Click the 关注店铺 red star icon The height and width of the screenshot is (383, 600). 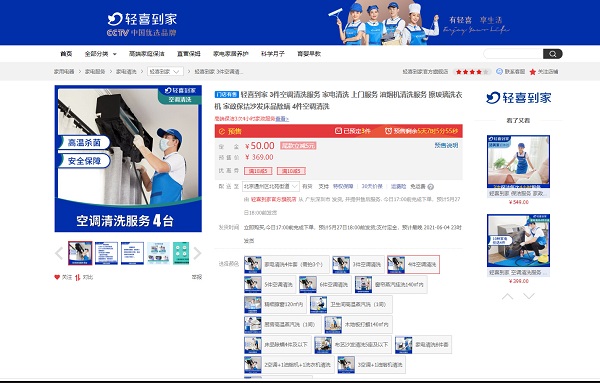pos(533,72)
